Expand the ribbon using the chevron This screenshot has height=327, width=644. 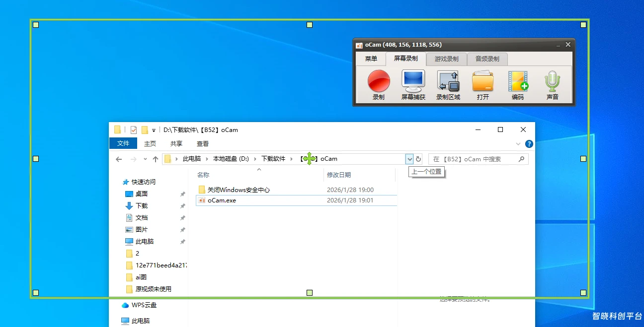pyautogui.click(x=518, y=144)
